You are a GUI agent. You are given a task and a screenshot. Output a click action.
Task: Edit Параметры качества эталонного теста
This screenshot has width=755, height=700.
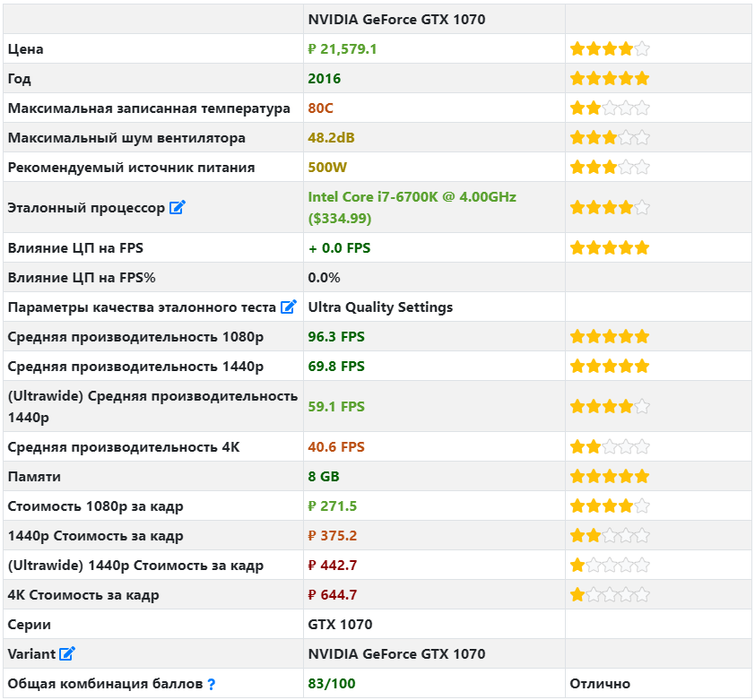tap(288, 307)
